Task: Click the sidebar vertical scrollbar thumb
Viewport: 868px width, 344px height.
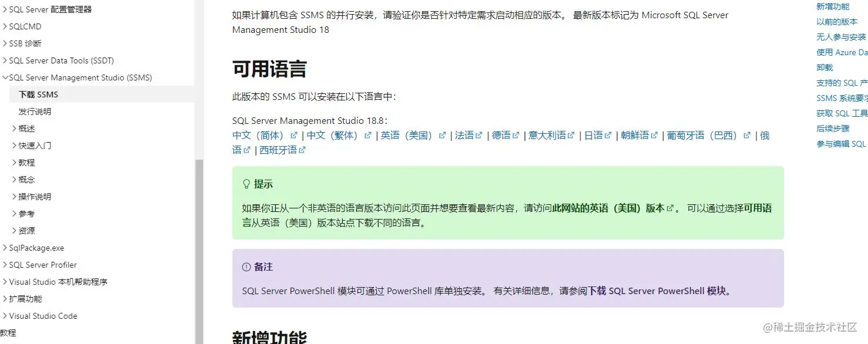Action: [x=200, y=251]
